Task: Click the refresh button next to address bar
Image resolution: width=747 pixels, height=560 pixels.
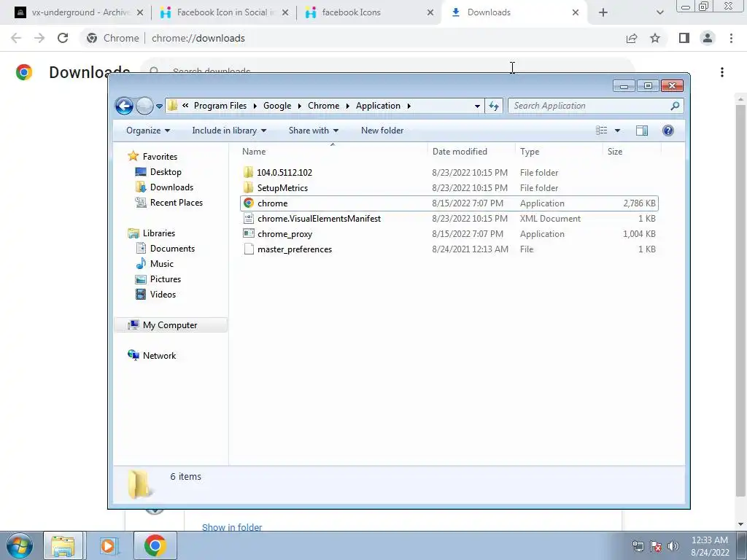Action: pyautogui.click(x=494, y=106)
